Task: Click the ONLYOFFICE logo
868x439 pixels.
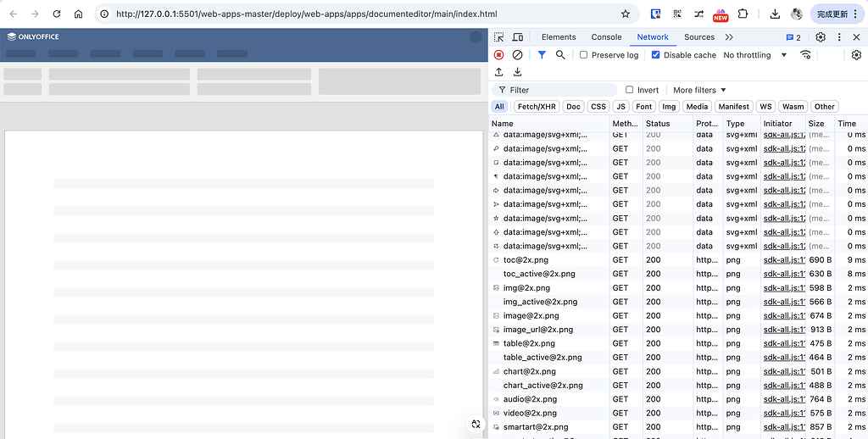Action: pos(33,36)
